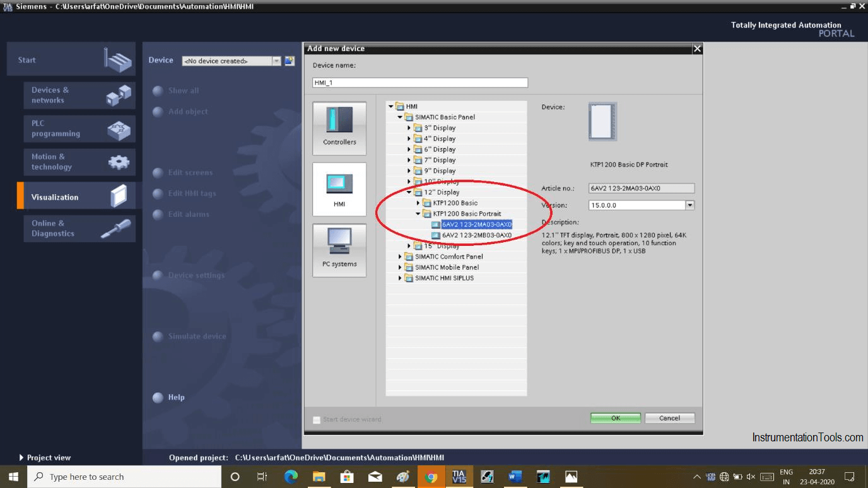Click Edit alarms
The width and height of the screenshot is (868, 488).
pyautogui.click(x=189, y=214)
